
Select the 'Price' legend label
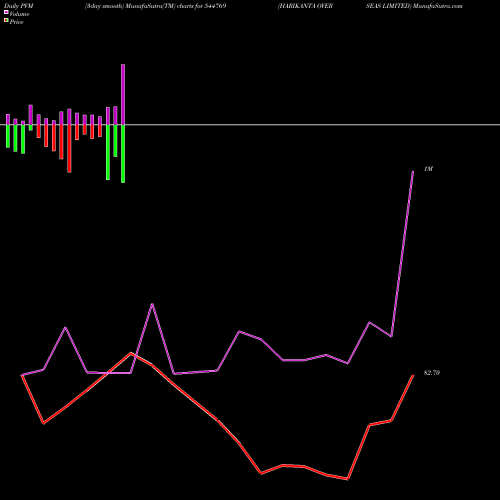click(16, 22)
